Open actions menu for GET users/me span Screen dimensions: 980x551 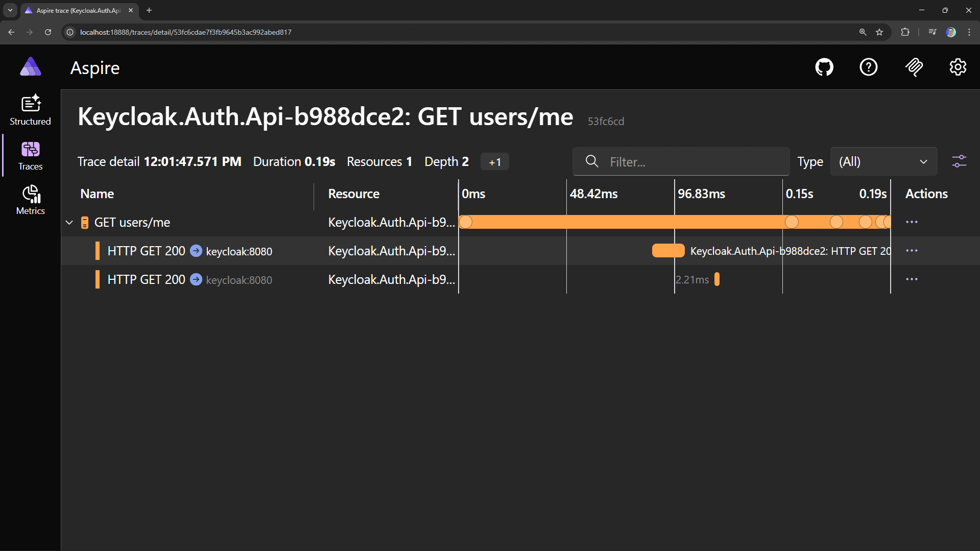tap(912, 222)
